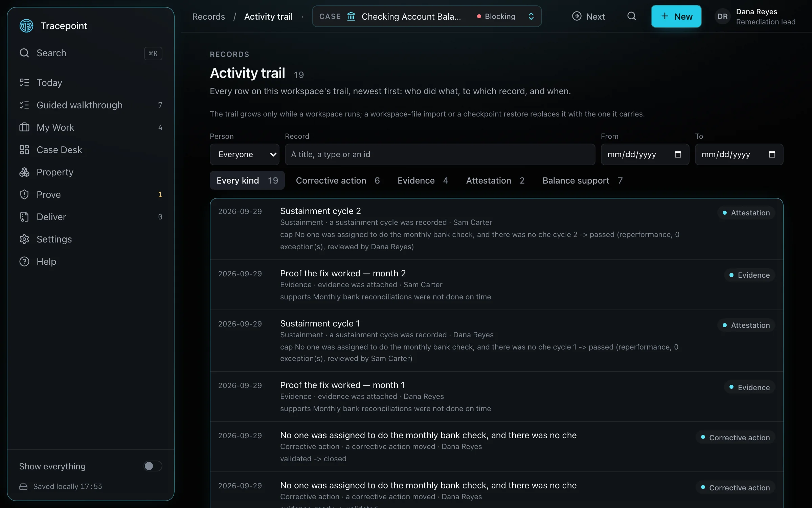Go to the Records breadcrumb link

[208, 17]
